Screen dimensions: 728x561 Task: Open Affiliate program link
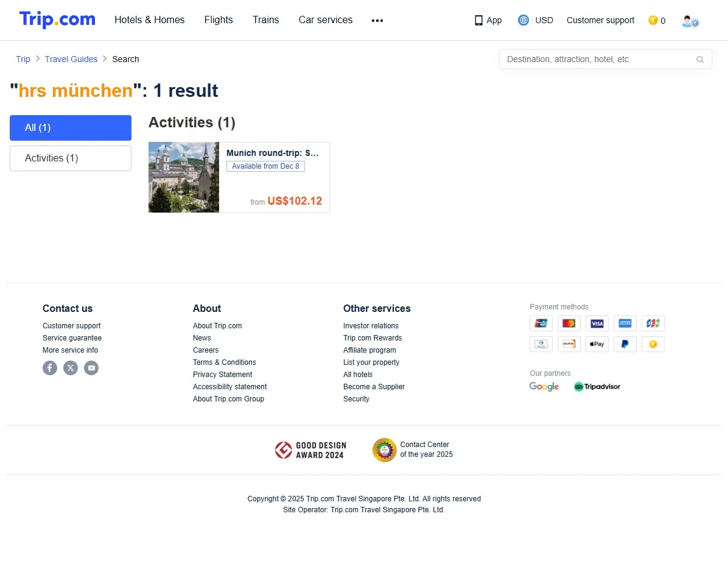(369, 350)
